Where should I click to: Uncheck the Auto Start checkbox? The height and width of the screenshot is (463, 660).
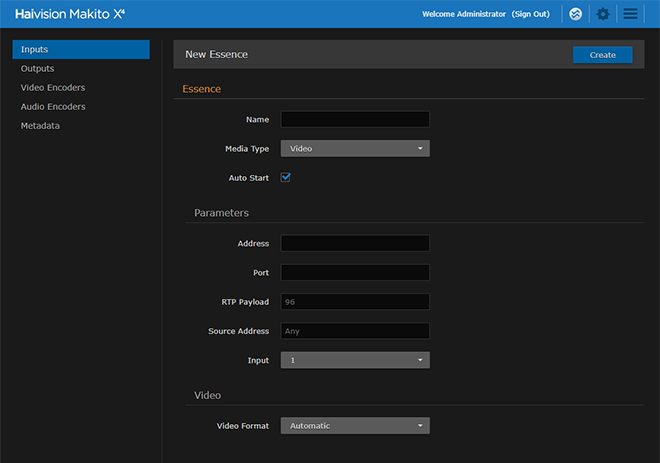click(x=285, y=177)
